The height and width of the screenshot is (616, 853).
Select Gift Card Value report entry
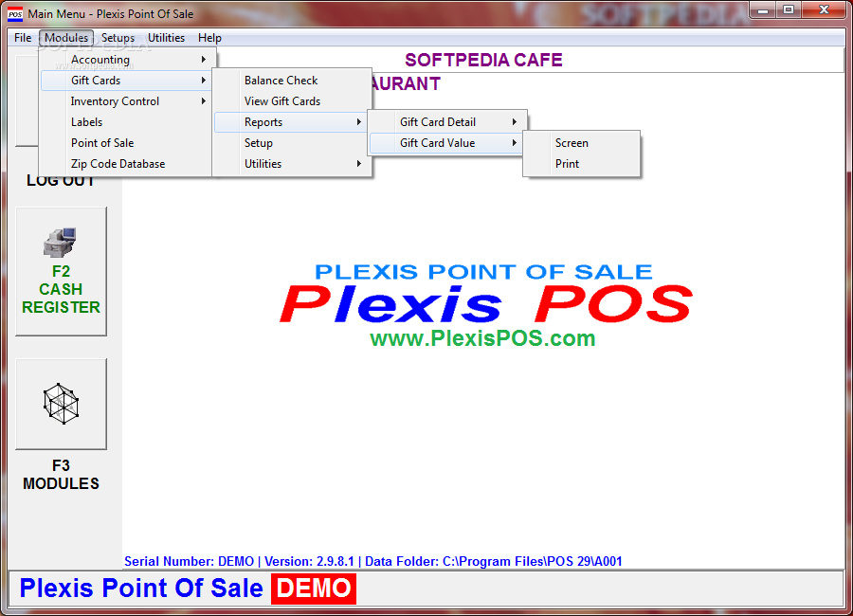[447, 143]
